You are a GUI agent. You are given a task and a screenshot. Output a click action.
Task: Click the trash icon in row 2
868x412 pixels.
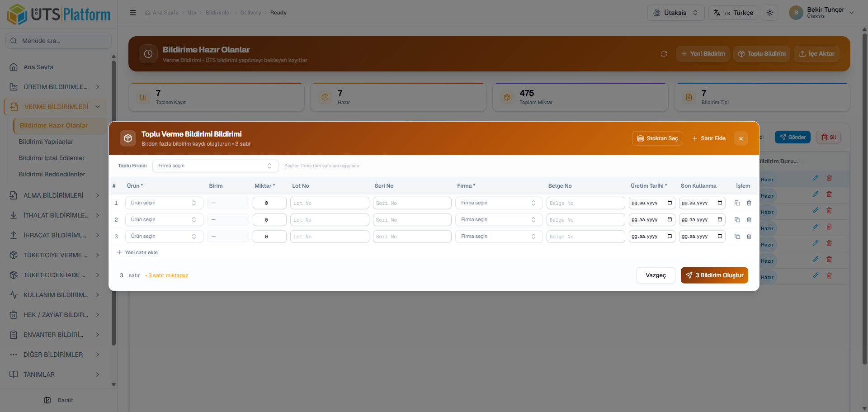(749, 220)
